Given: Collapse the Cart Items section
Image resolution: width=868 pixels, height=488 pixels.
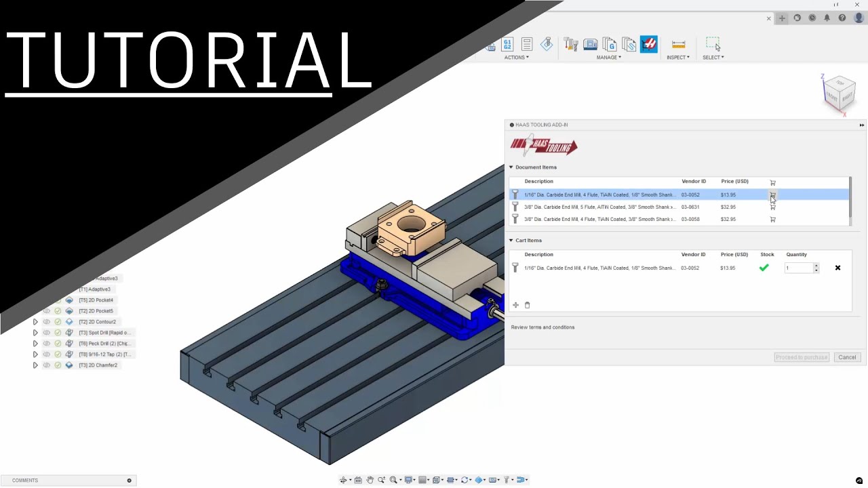Looking at the screenshot, I should tap(511, 241).
